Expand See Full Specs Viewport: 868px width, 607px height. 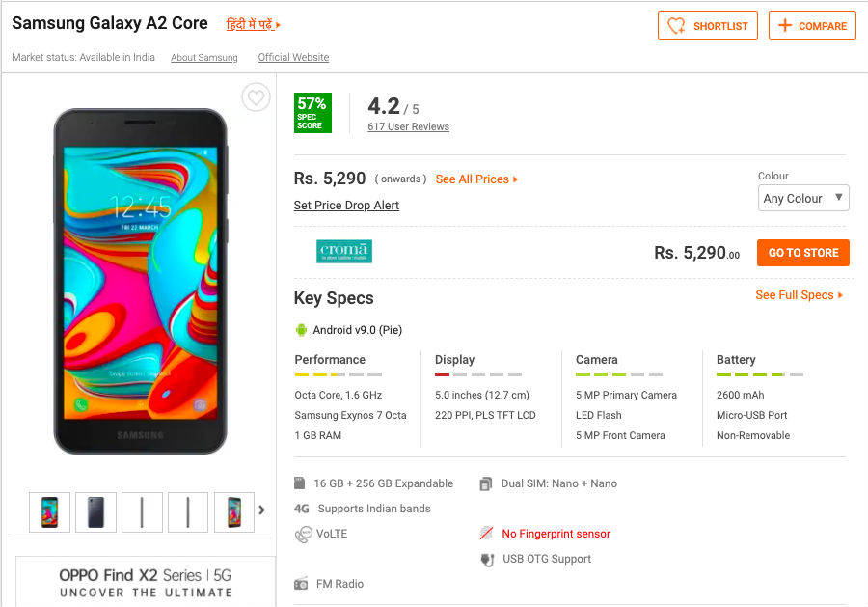tap(799, 295)
